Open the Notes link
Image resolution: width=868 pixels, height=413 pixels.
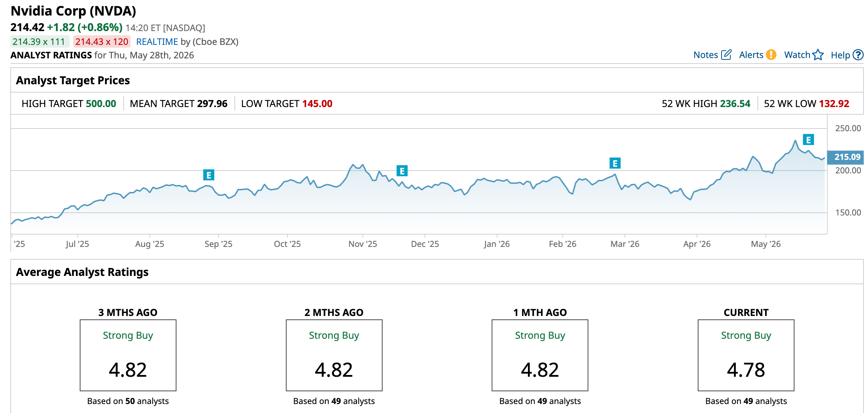pyautogui.click(x=705, y=55)
